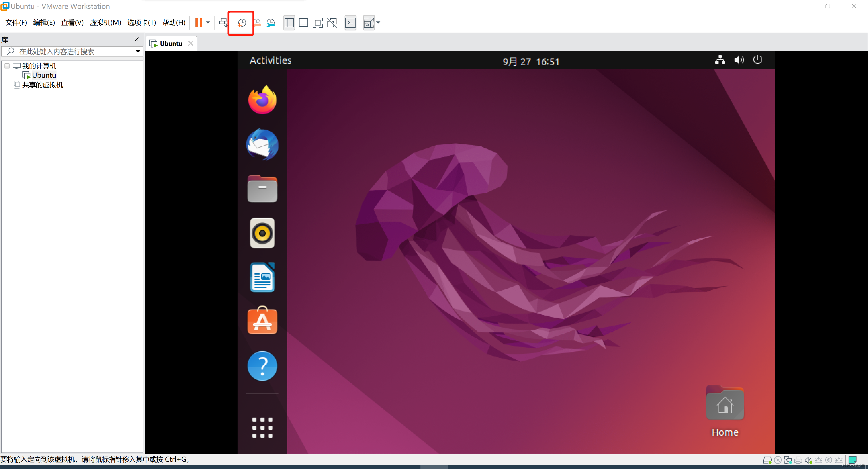Close the 库 library panel
868x469 pixels.
coord(137,39)
